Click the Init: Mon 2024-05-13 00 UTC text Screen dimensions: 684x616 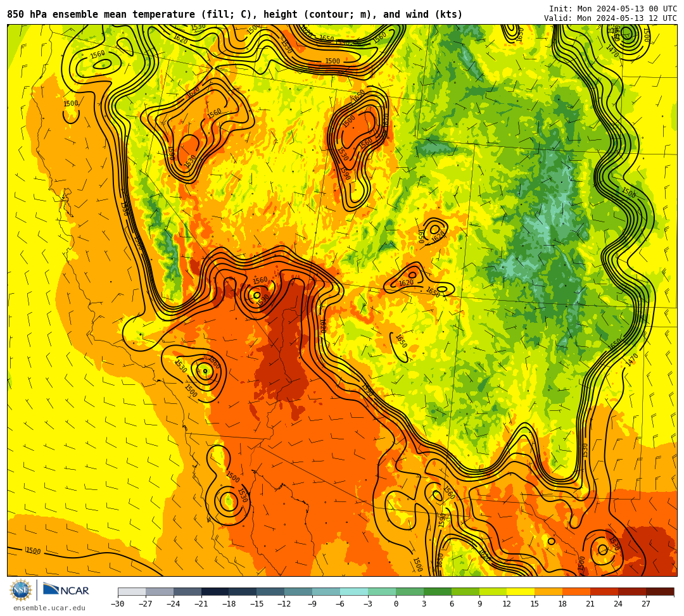pyautogui.click(x=613, y=8)
